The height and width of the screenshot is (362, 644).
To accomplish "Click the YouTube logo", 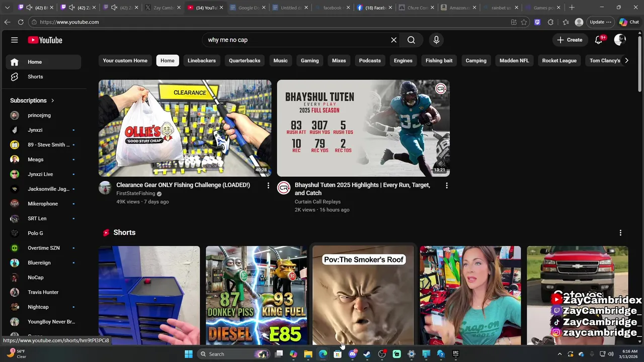I will pyautogui.click(x=45, y=40).
